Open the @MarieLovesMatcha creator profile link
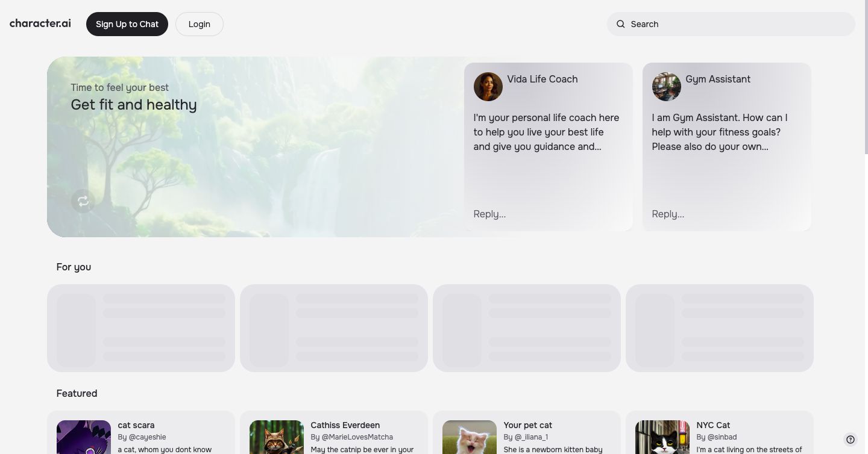 pos(357,437)
